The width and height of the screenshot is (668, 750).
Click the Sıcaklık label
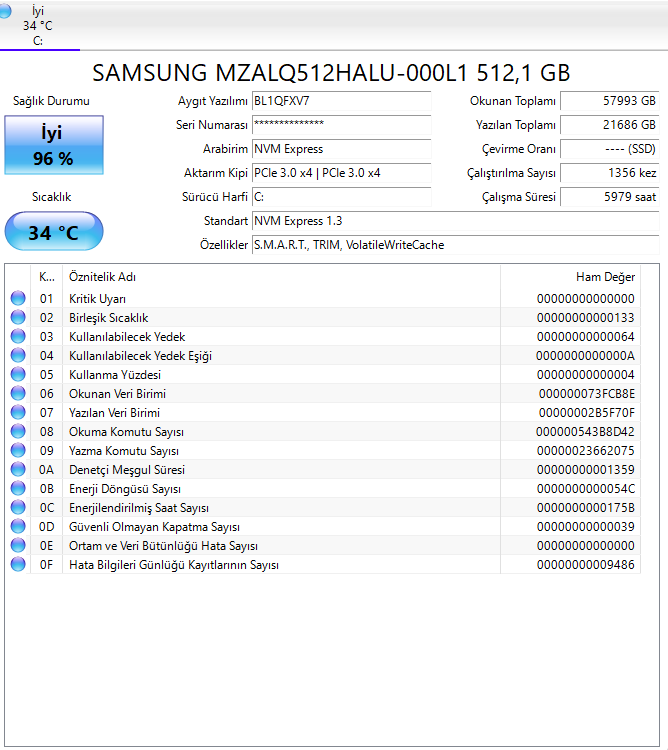(51, 197)
